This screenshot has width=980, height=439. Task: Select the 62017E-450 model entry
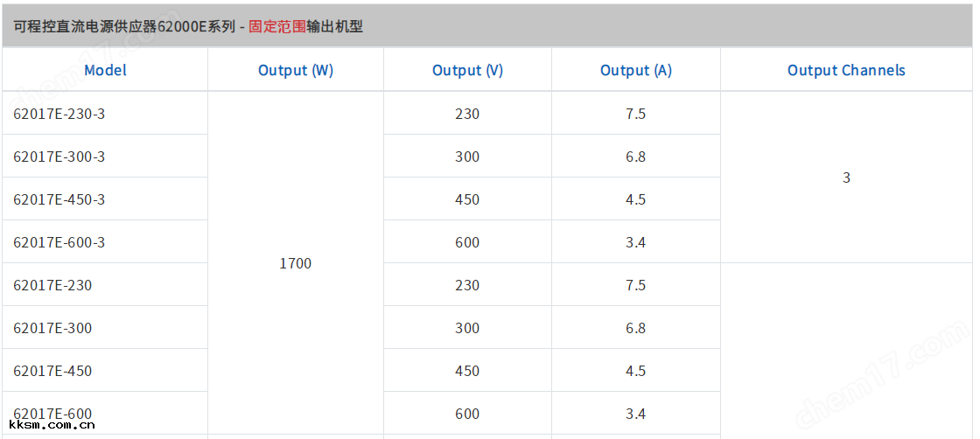(x=52, y=371)
